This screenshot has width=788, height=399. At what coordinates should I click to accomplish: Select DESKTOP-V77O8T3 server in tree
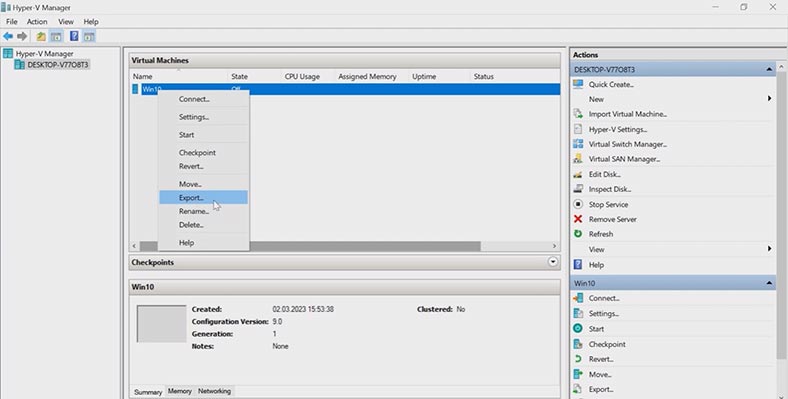(58, 64)
